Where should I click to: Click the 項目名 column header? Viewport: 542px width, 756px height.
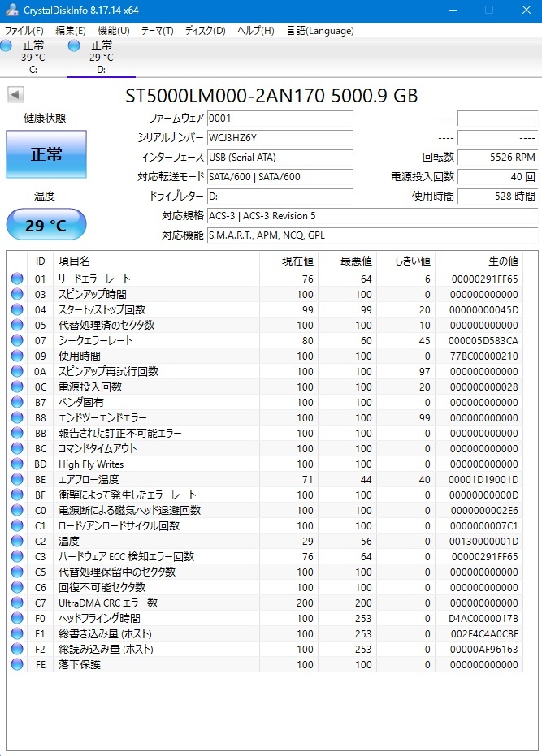coord(156,261)
